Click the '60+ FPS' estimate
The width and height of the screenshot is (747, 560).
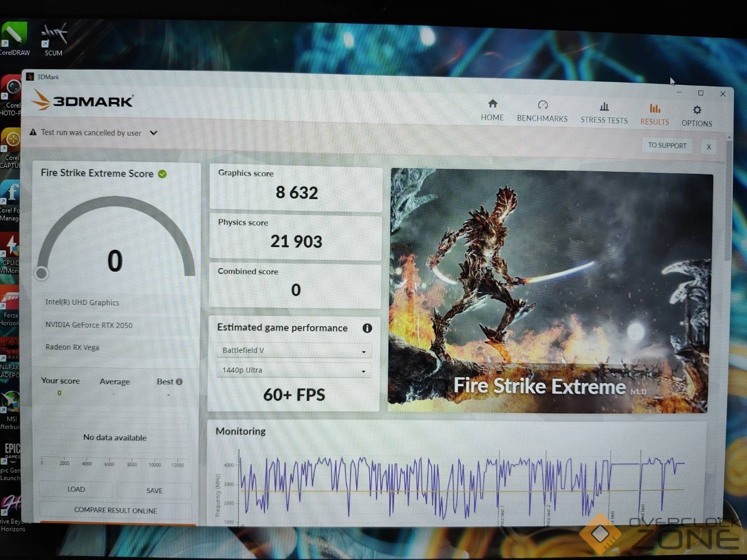294,395
